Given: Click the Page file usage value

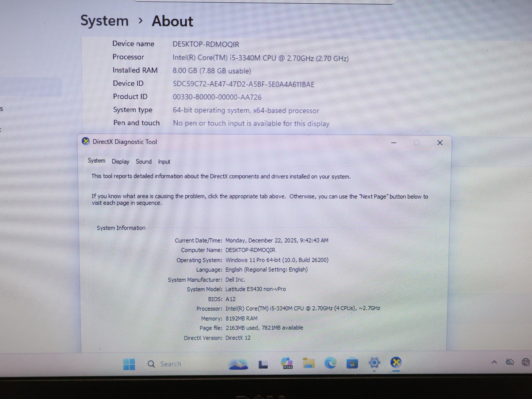Looking at the screenshot, I should click(264, 328).
